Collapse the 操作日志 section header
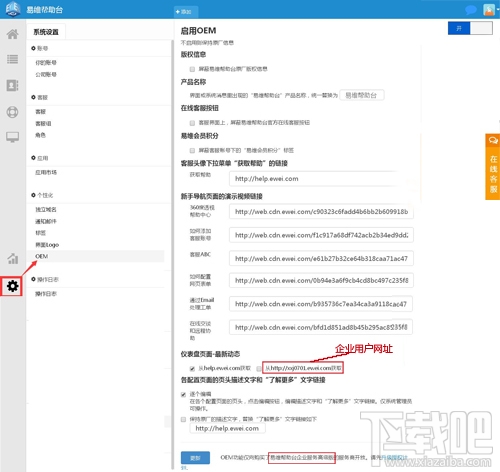Viewport: 500px width, 472px height. click(x=45, y=279)
